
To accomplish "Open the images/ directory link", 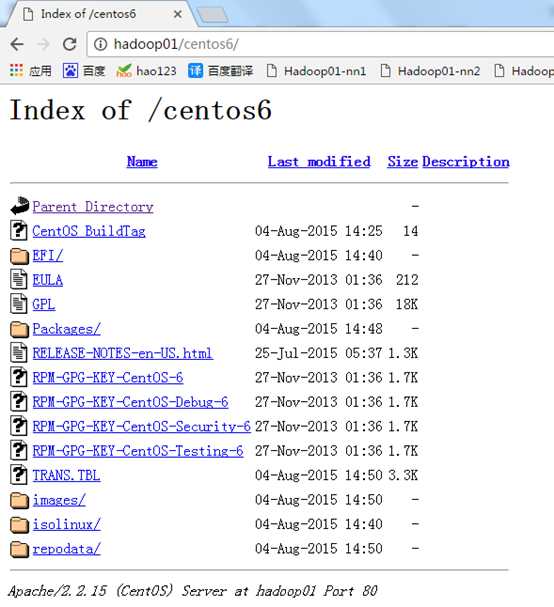I will point(59,500).
